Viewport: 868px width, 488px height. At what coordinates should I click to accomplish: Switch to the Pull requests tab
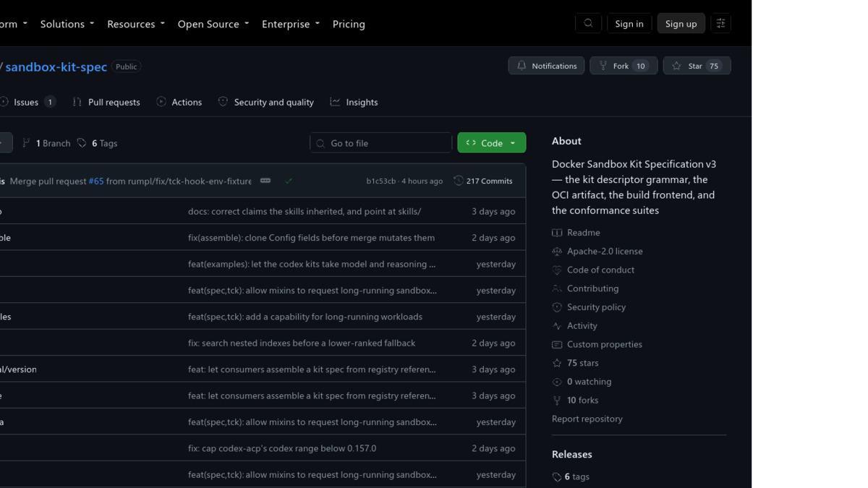point(106,102)
